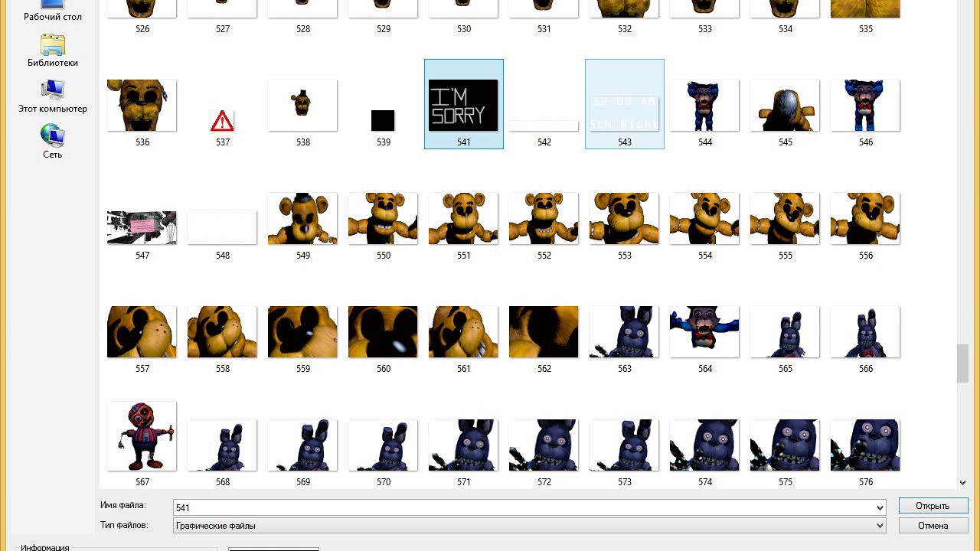Select the I'M SORRY image 541
The width and height of the screenshot is (980, 551).
[463, 105]
